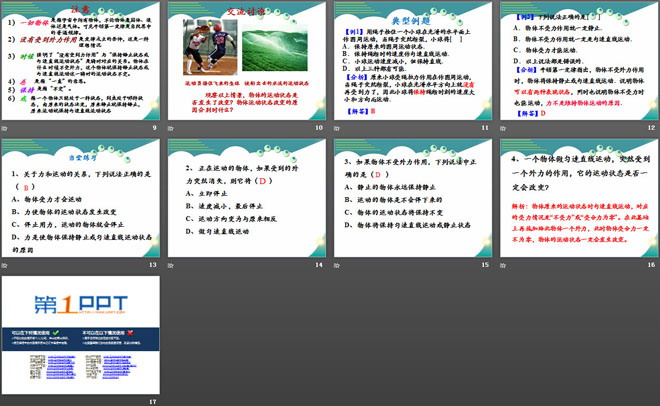Click the animation star icon under slide 16

click(x=503, y=265)
